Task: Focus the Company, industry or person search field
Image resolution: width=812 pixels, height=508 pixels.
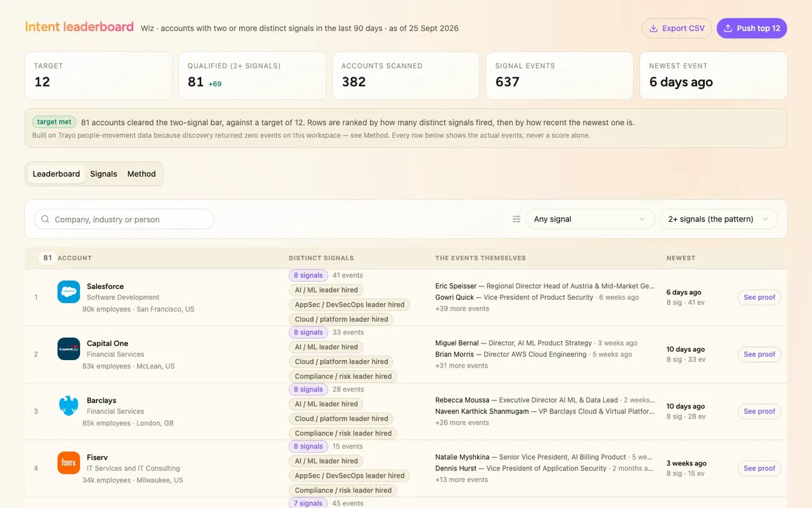Action: (x=124, y=219)
